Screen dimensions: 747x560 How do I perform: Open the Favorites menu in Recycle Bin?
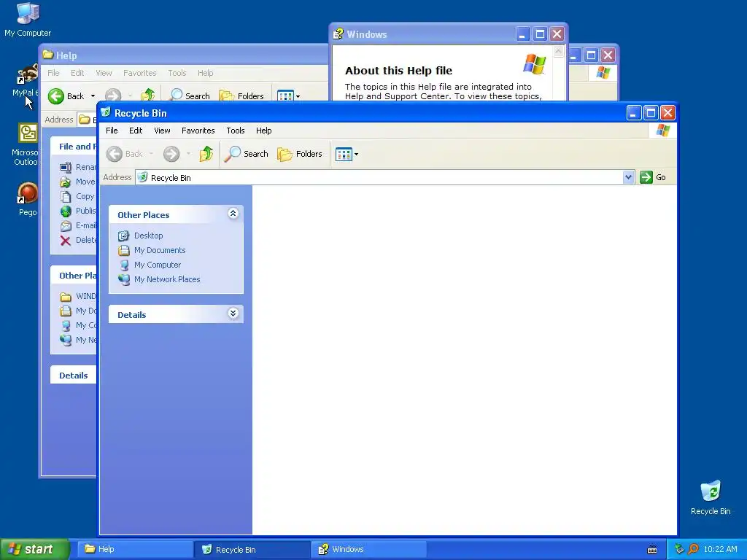tap(198, 131)
